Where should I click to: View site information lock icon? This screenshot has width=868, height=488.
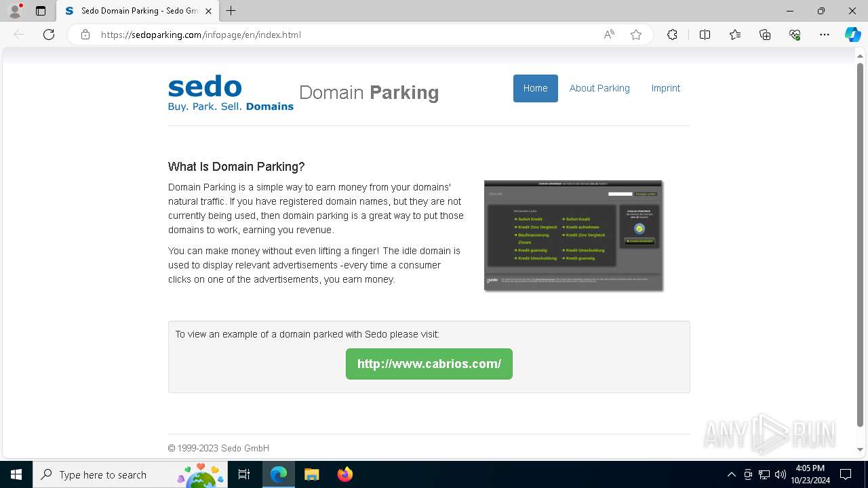pyautogui.click(x=85, y=35)
